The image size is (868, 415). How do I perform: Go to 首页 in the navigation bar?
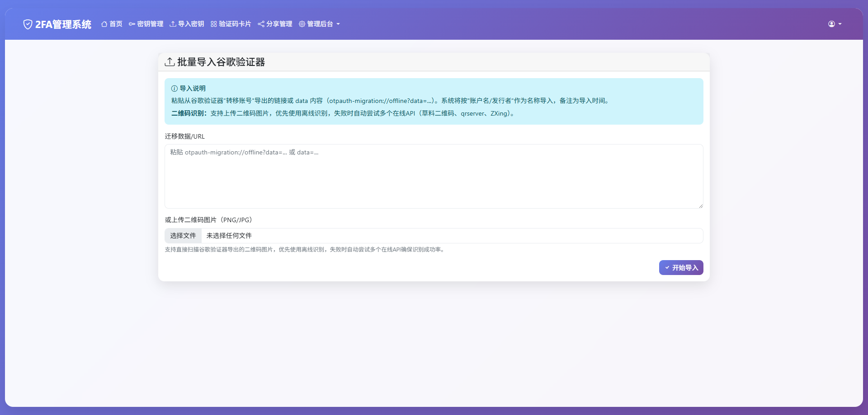[112, 24]
